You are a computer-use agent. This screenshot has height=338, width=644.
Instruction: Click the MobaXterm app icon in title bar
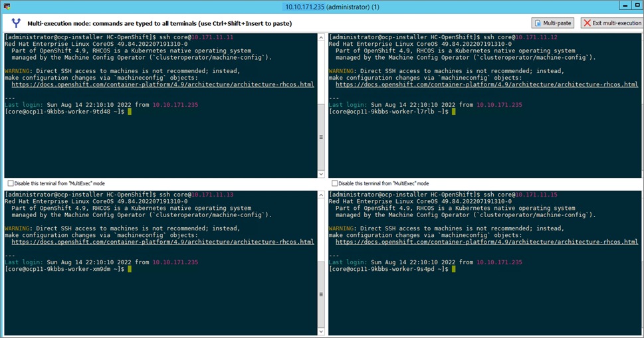(x=7, y=6)
